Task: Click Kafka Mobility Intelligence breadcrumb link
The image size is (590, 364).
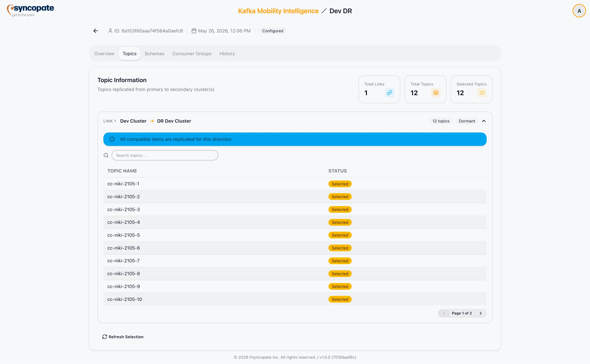Action: (278, 11)
